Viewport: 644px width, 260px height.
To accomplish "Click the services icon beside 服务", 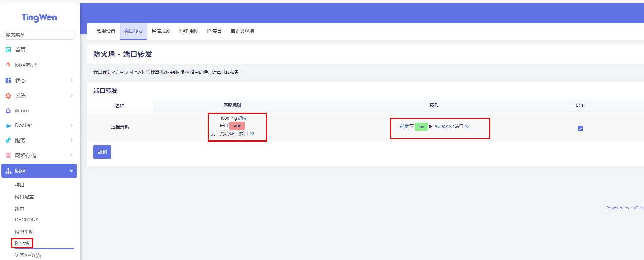I will point(8,140).
